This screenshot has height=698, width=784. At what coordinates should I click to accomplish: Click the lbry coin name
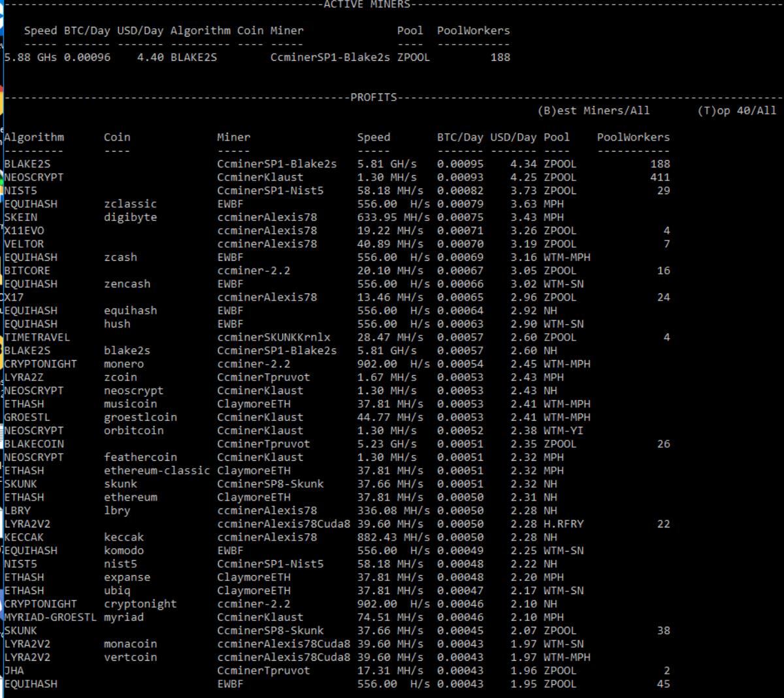(117, 510)
